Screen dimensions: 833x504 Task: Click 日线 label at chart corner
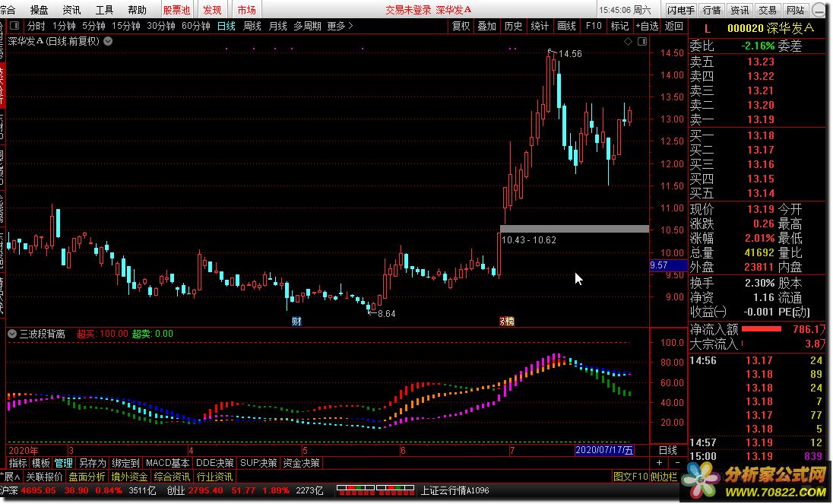(x=668, y=450)
